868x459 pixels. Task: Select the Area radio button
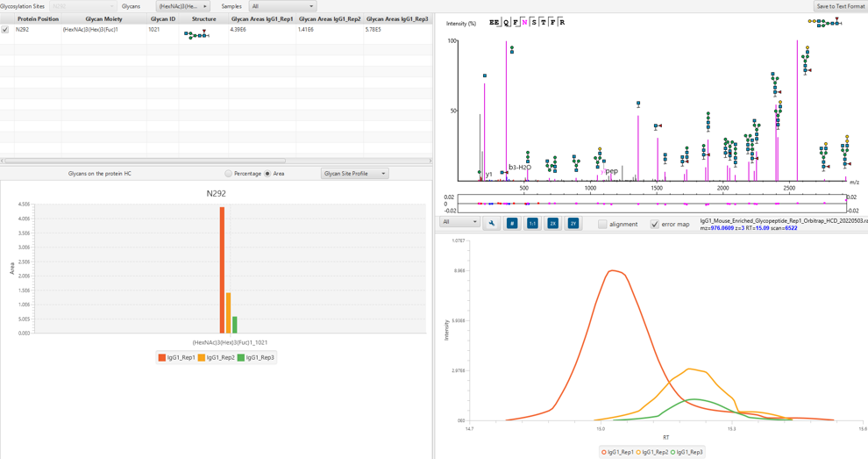[x=267, y=174]
